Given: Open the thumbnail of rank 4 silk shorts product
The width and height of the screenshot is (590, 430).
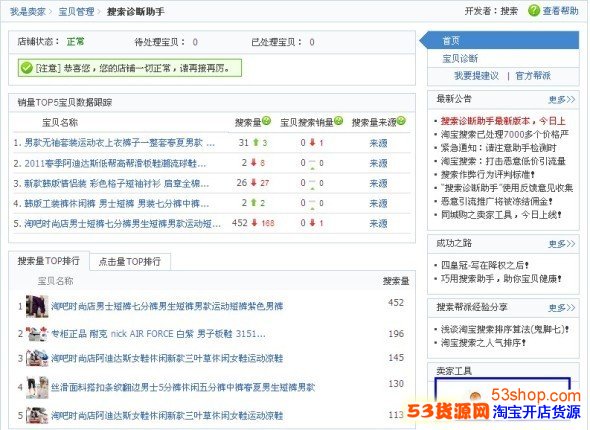Looking at the screenshot, I should pos(37,387).
